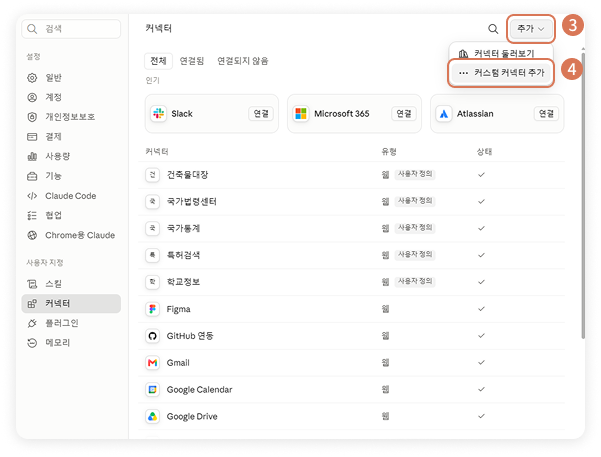Click the Microsoft 365 logo icon
601x457 pixels.
[301, 113]
